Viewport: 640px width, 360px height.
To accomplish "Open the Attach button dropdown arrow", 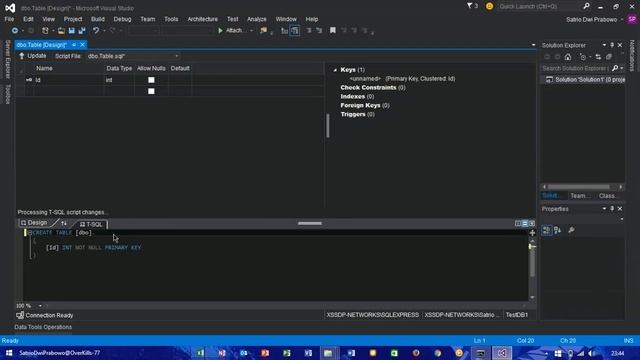I will 251,31.
